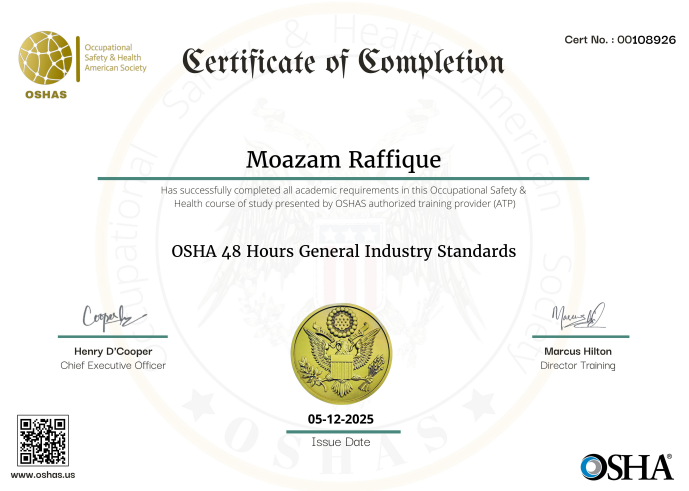This screenshot has width=689, height=491.
Task: Click the name 'Marcus Hilton'
Action: coord(578,351)
